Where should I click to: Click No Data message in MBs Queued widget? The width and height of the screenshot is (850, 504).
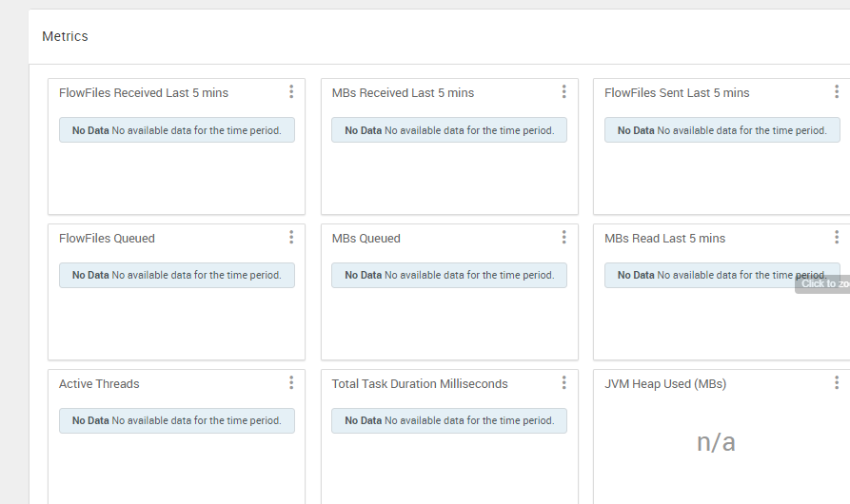coord(448,275)
